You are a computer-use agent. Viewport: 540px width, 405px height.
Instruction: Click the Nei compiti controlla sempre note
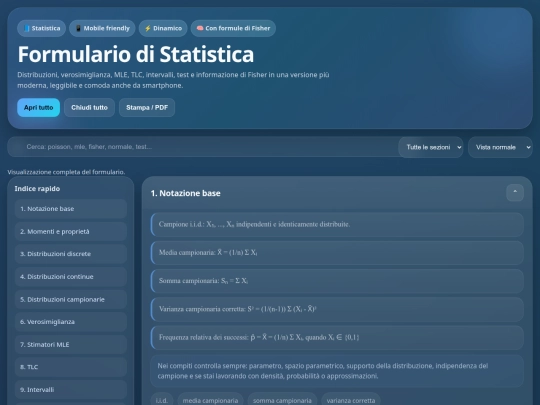(x=337, y=371)
